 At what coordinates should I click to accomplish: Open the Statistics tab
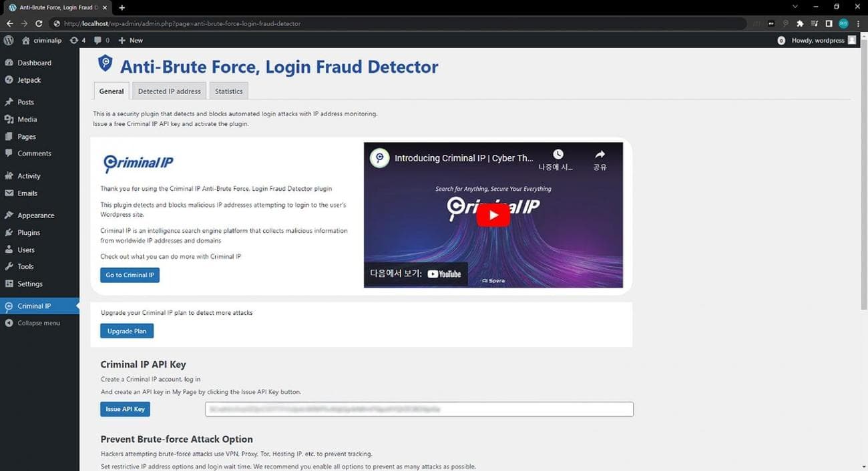pos(228,91)
